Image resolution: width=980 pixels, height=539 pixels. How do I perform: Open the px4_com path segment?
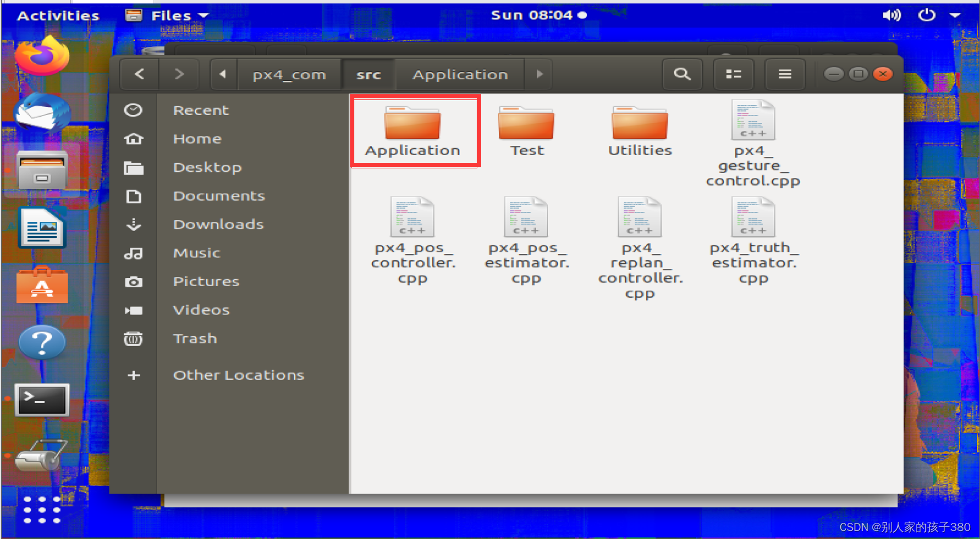tap(289, 75)
